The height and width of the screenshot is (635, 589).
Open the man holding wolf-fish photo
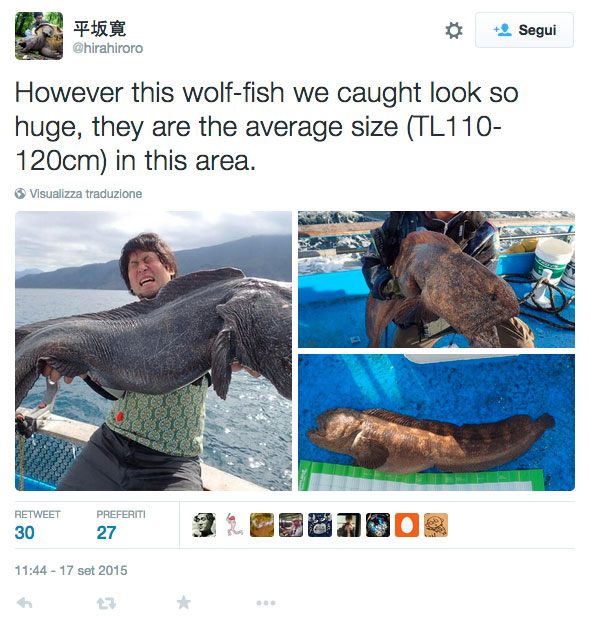[x=153, y=351]
